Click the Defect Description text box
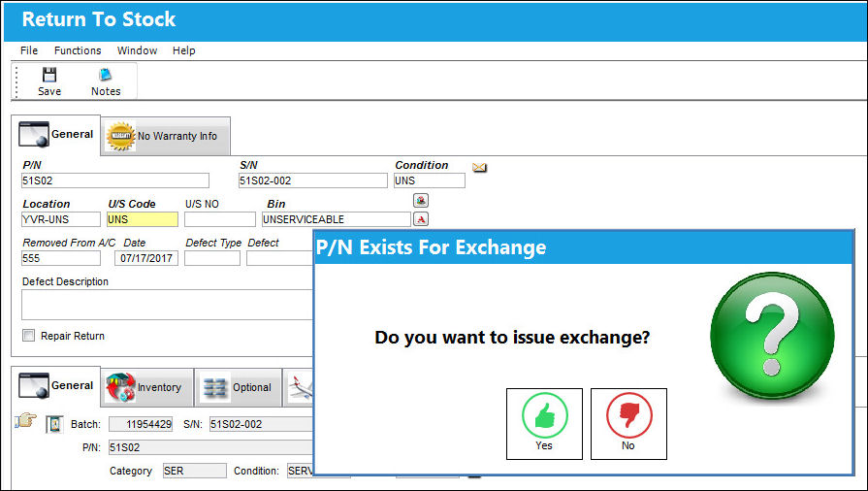Image resolution: width=868 pixels, height=491 pixels. point(167,305)
